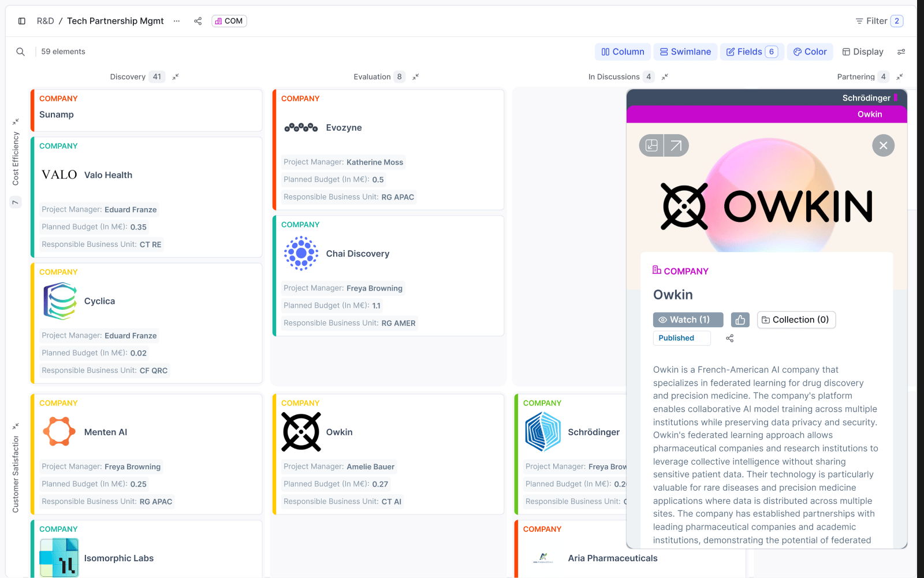924x578 pixels.
Task: Open the Sunamp company card
Action: [x=147, y=110]
